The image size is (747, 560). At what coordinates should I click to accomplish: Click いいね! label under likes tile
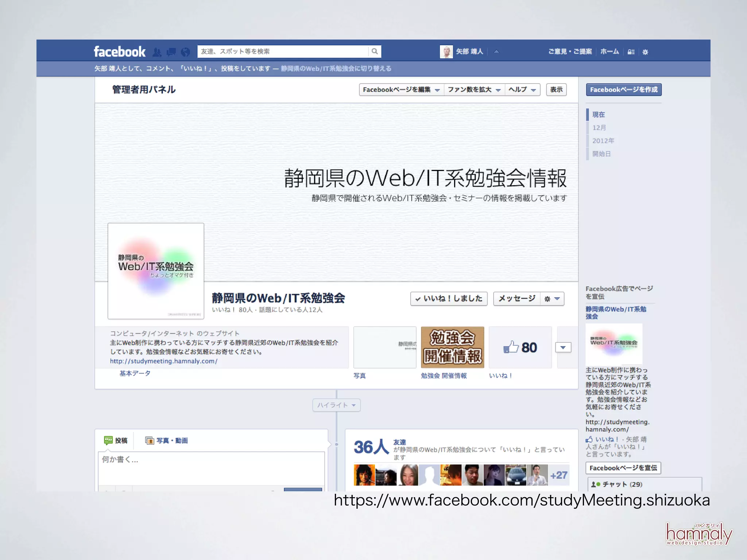[x=501, y=376]
